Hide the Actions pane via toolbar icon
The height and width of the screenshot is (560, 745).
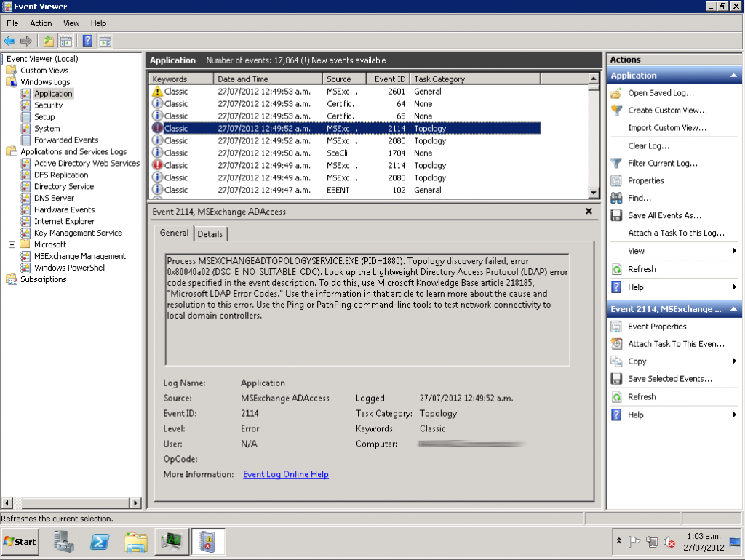[107, 41]
